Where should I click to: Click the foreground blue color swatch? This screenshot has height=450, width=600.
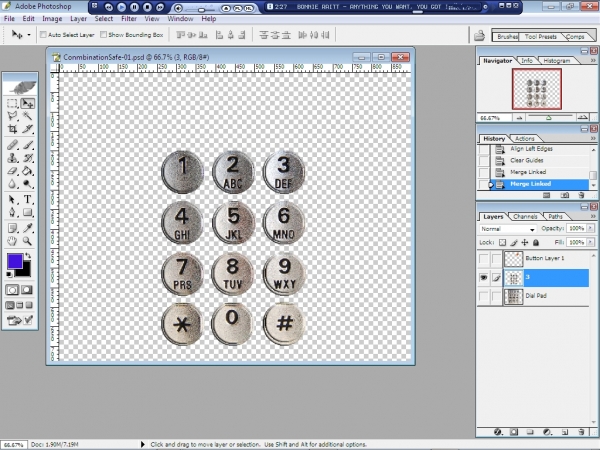pyautogui.click(x=15, y=261)
